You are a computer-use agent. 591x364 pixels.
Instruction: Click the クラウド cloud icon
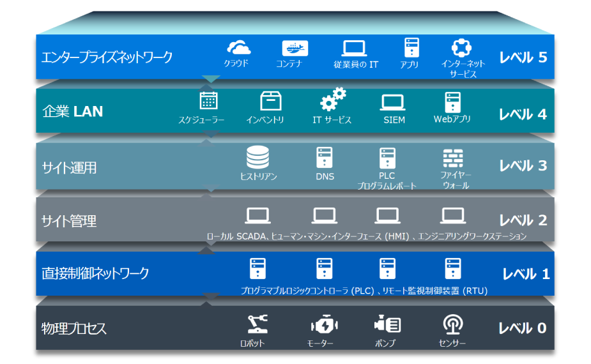pyautogui.click(x=238, y=48)
